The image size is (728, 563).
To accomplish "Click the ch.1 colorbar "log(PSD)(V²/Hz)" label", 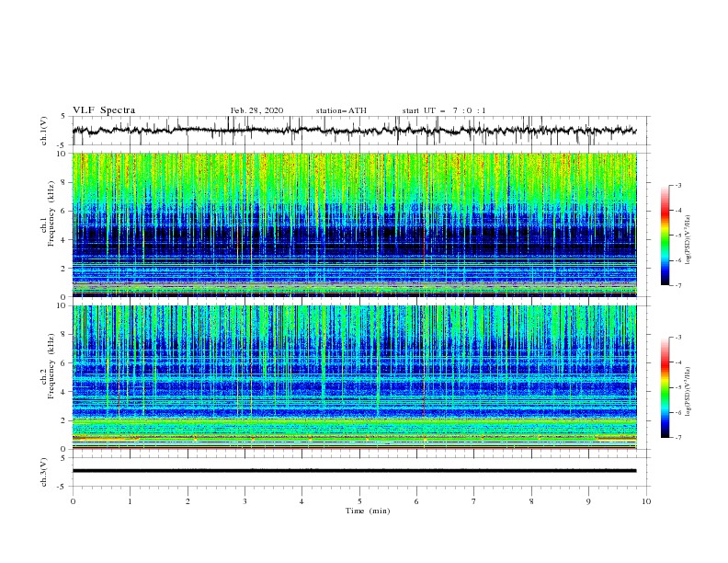I will [688, 240].
